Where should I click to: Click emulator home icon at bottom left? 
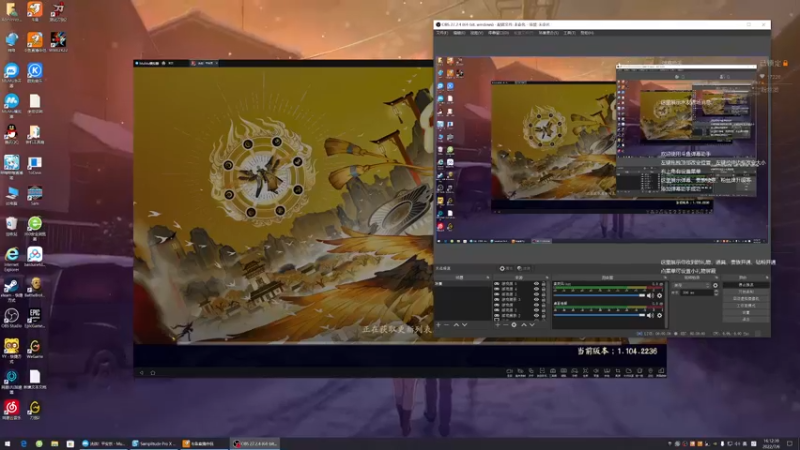(153, 372)
